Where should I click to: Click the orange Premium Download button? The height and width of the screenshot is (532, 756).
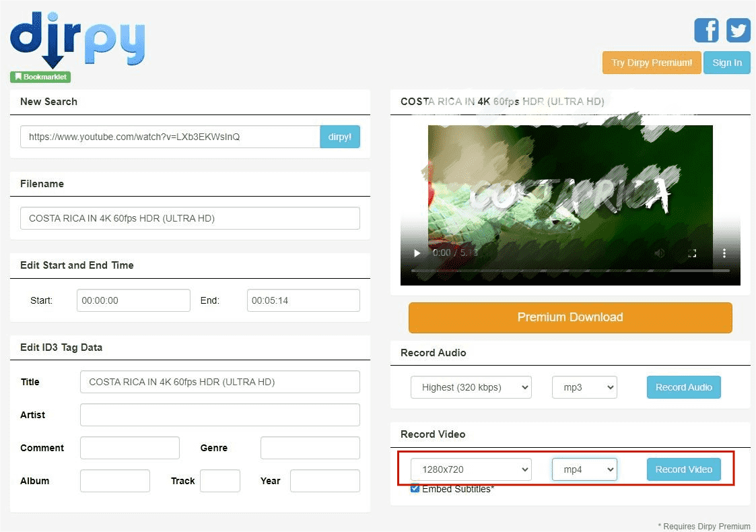click(570, 317)
